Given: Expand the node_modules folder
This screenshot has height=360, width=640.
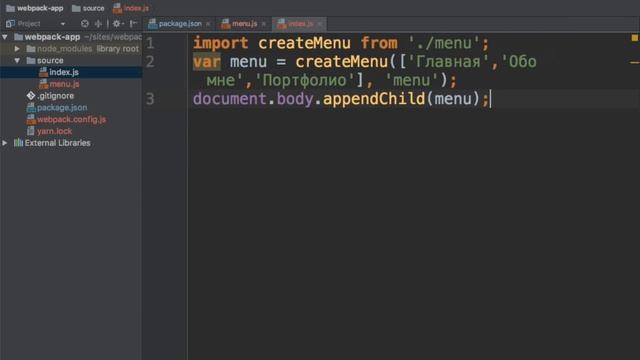Looking at the screenshot, I should pyautogui.click(x=17, y=49).
